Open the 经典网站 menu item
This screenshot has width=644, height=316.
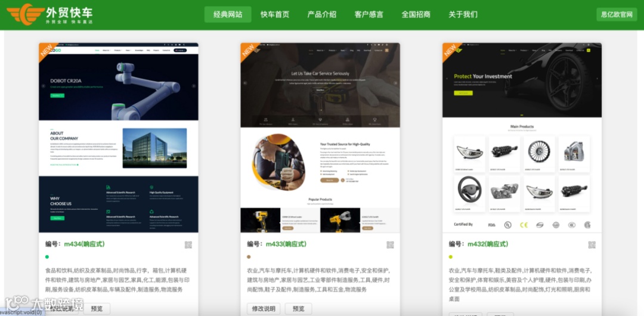228,14
